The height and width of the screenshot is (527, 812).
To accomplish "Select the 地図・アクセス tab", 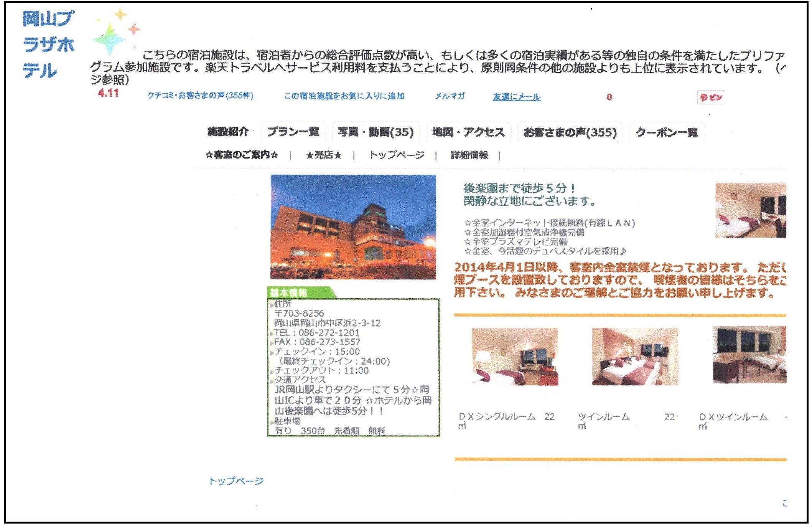I will pos(468,132).
